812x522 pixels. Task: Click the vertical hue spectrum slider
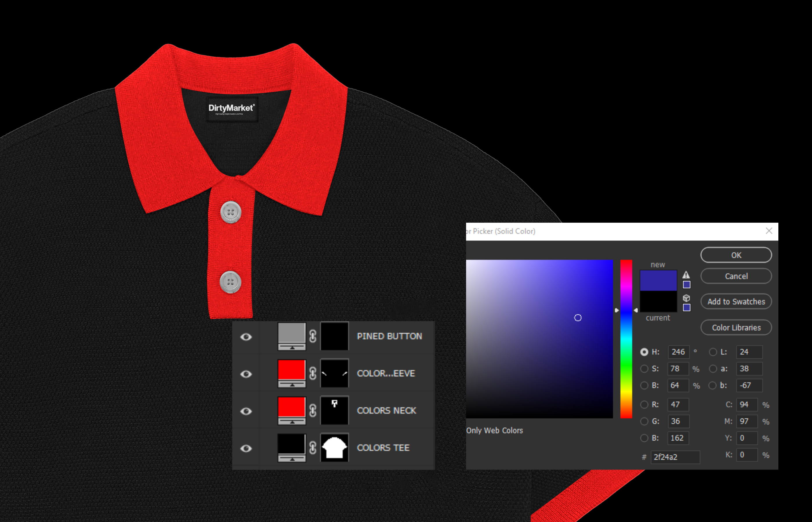point(626,339)
